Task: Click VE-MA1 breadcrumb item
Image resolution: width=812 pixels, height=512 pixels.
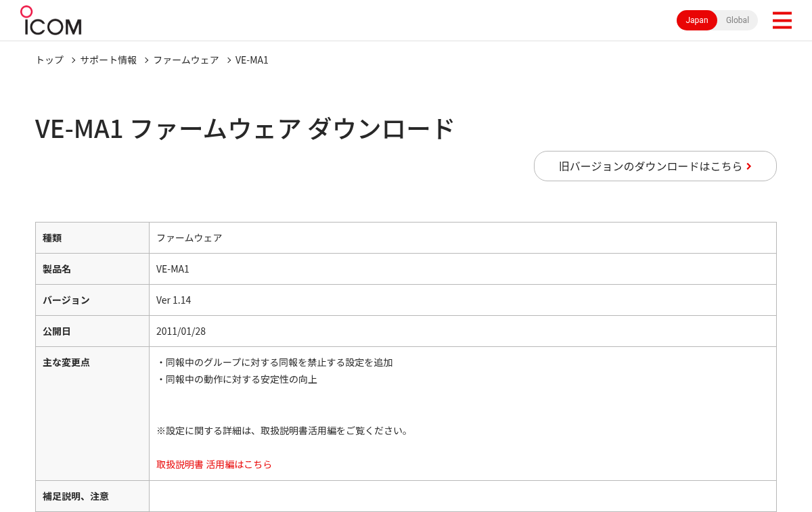Action: 252,60
